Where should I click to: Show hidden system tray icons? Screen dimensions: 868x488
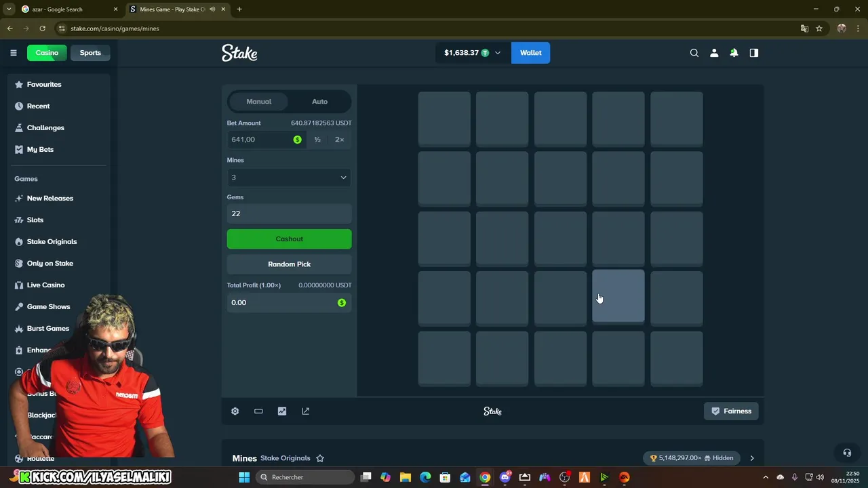[766, 477]
